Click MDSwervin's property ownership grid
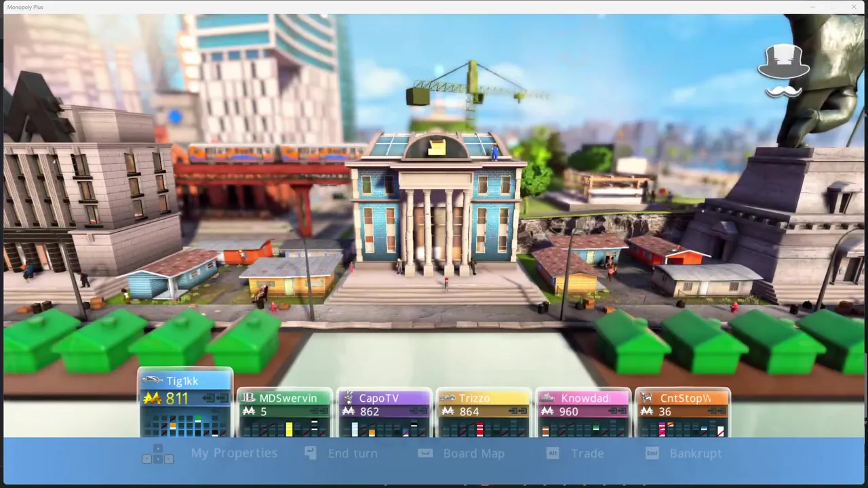This screenshot has height=488, width=868. click(x=285, y=428)
